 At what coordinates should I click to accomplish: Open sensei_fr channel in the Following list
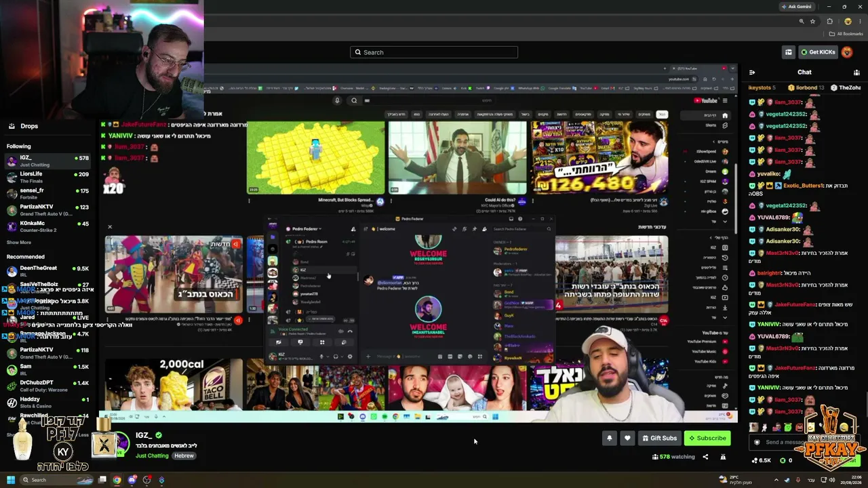(47, 194)
